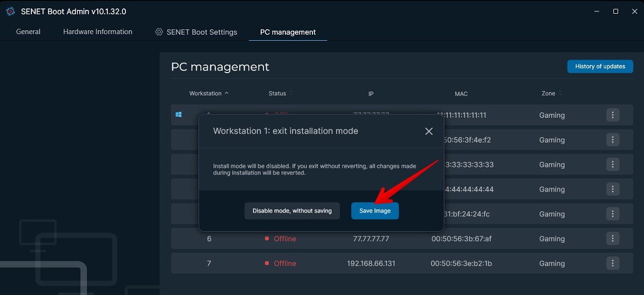Image resolution: width=644 pixels, height=295 pixels.
Task: Sort table by Status column
Action: click(291, 94)
